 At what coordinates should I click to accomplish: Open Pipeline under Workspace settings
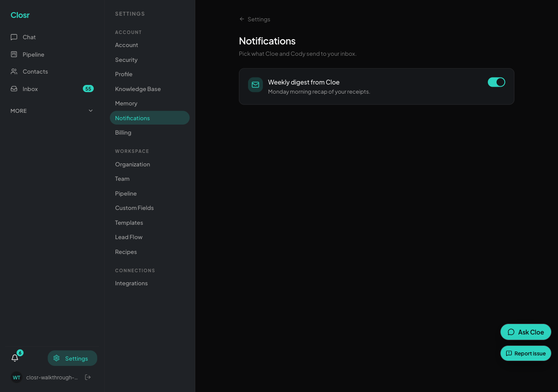(x=150, y=193)
